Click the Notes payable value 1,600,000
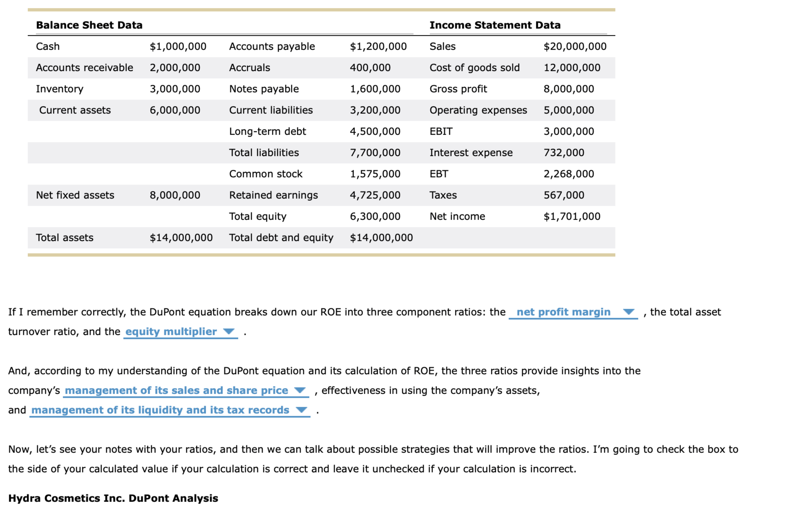 pyautogui.click(x=375, y=89)
